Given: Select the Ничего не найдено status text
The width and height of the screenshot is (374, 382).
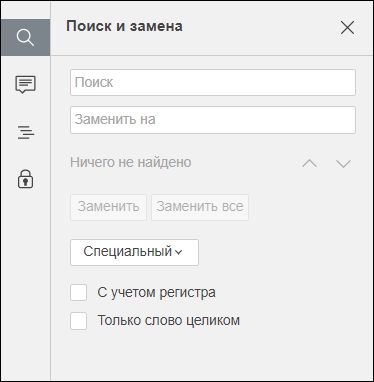Looking at the screenshot, I should coord(131,162).
